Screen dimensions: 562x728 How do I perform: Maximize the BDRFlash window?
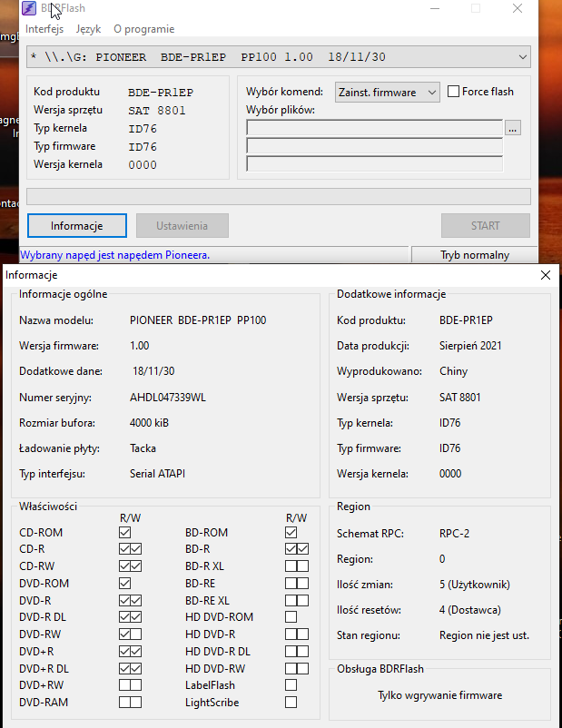pyautogui.click(x=476, y=8)
